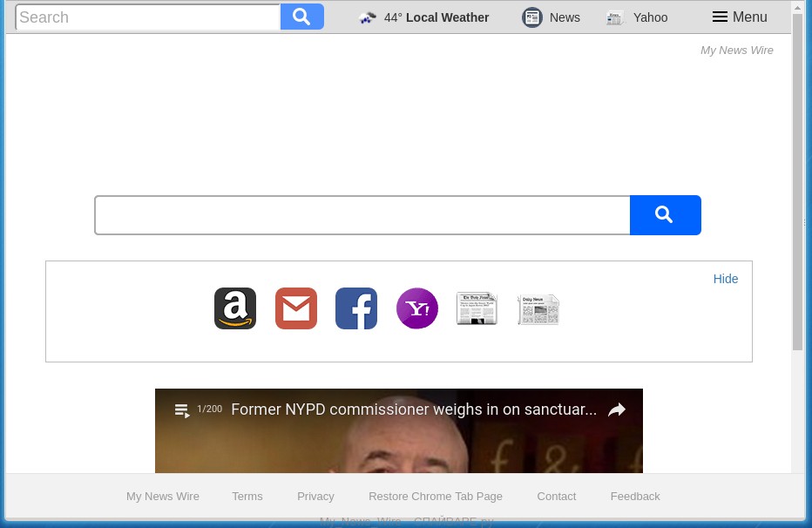Hide the shortcut icons panel
Image resolution: width=812 pixels, height=528 pixels.
coord(726,279)
